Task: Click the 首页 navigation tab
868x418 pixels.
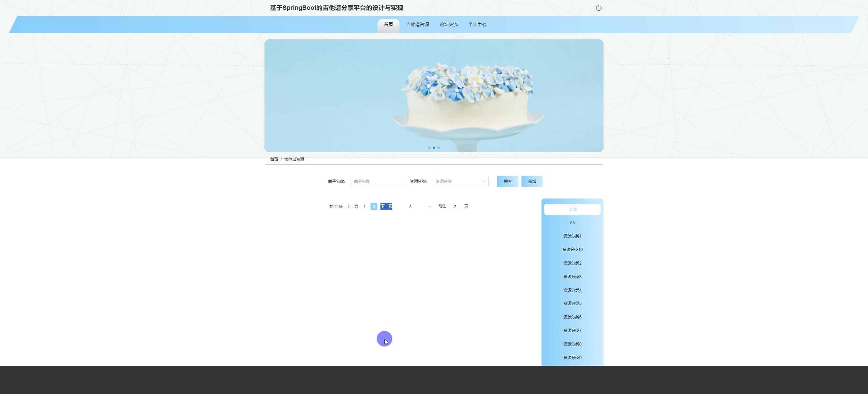Action: (388, 25)
